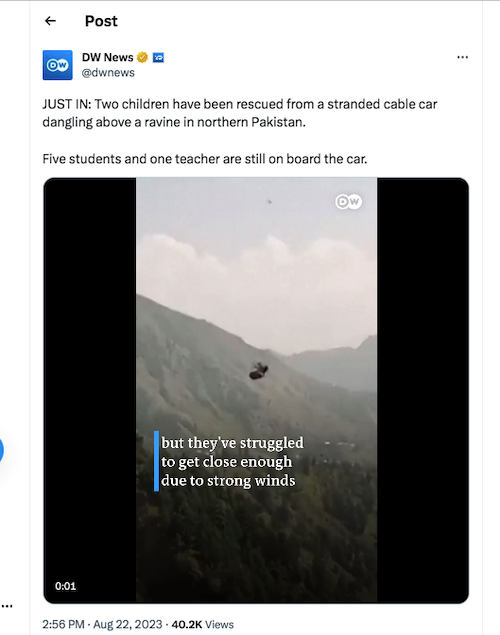Play the cable car video
Viewport: 500px width, 635px height.
(x=256, y=390)
